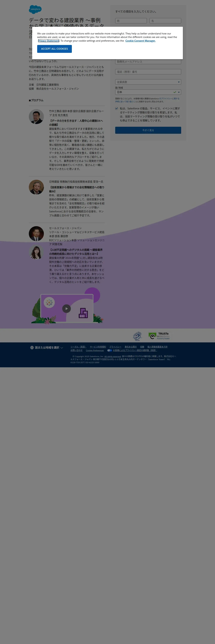Viewport: 215px width, 644px height.
Task: Click the 主催 日刊建設工業新聞社 text
Action: (x=44, y=85)
